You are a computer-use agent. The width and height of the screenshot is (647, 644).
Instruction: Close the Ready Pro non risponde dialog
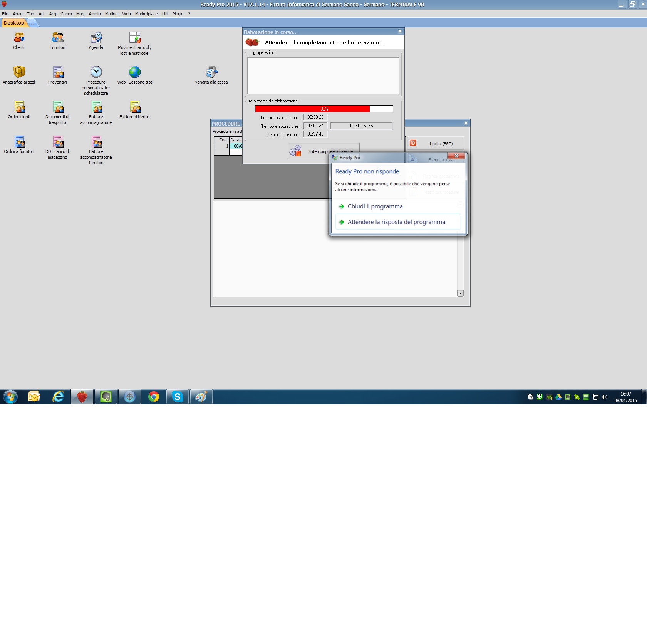click(x=456, y=156)
